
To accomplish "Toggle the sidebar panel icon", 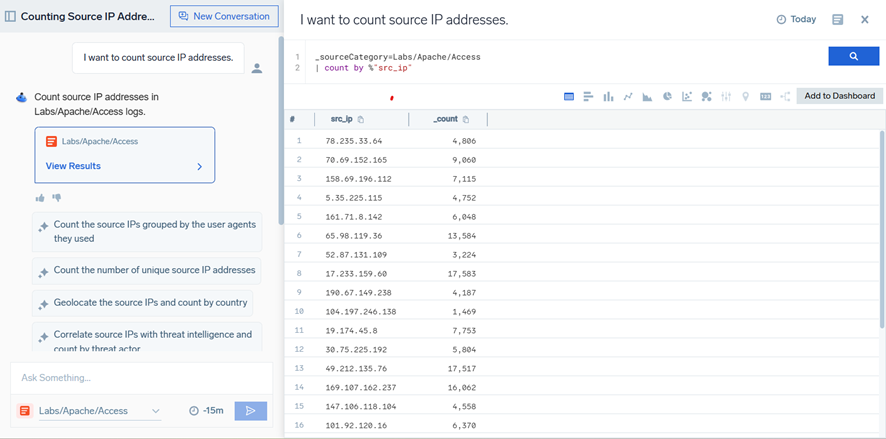I will pyautogui.click(x=11, y=17).
